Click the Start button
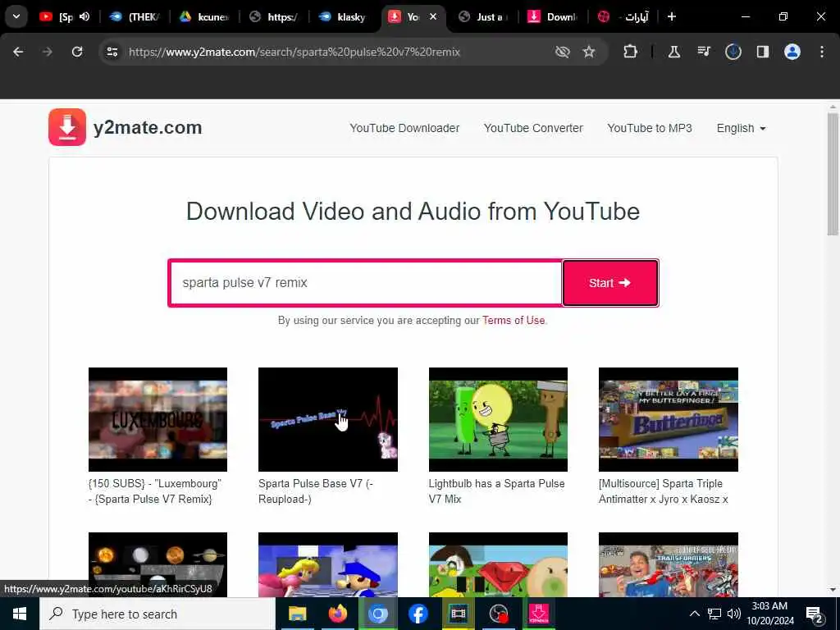This screenshot has width=840, height=630. [610, 283]
